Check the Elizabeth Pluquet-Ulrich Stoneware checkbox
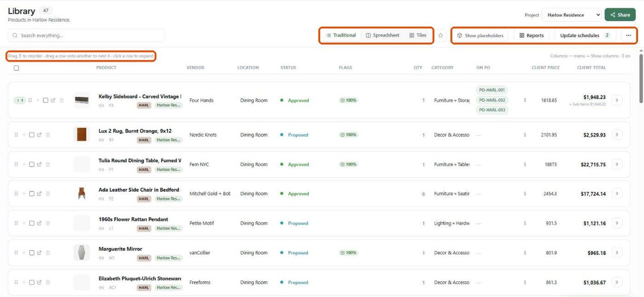644x297 pixels. pos(32,282)
